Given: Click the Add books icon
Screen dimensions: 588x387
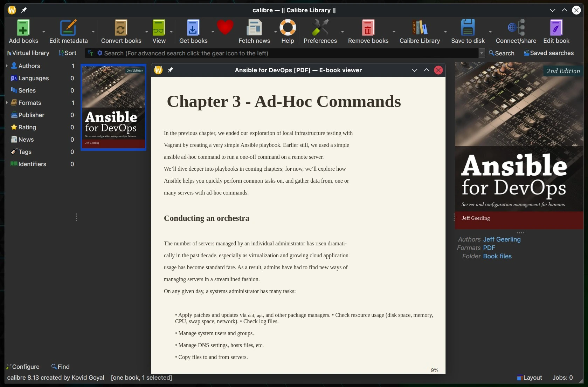Looking at the screenshot, I should click(23, 28).
